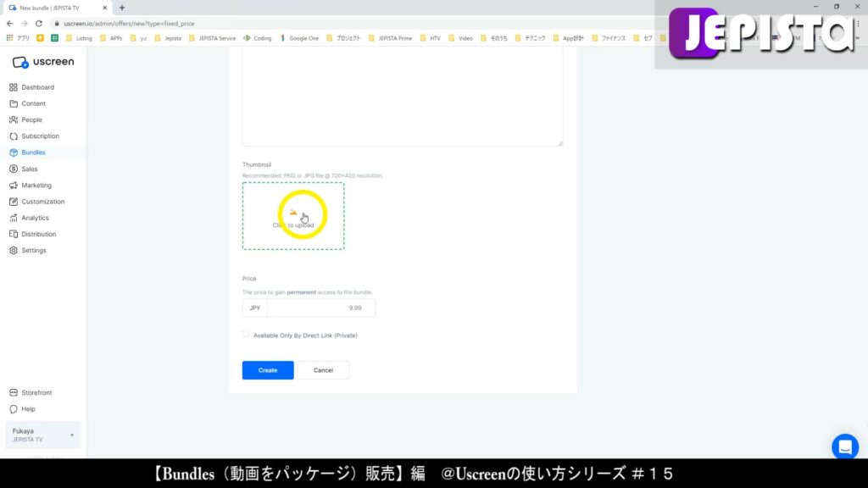
Task: Open the blue live chat widget
Action: click(x=845, y=446)
